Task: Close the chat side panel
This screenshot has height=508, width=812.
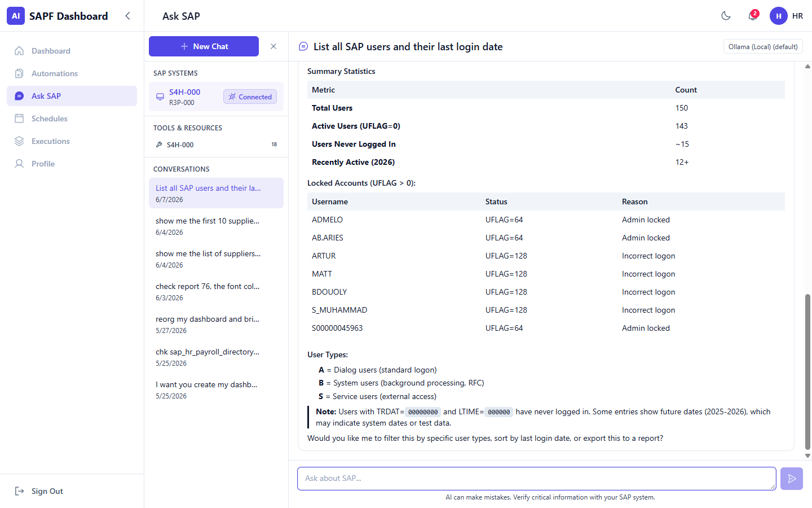Action: point(273,46)
